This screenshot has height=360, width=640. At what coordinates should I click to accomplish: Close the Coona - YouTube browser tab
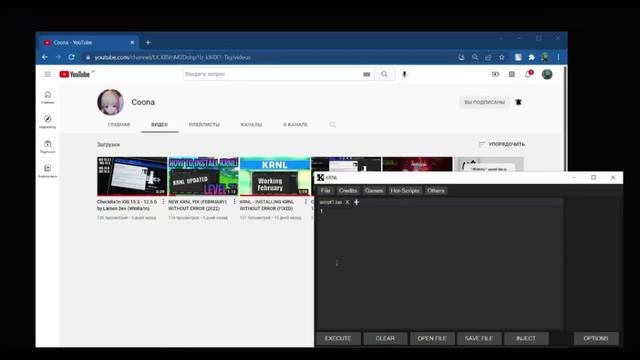(x=132, y=42)
